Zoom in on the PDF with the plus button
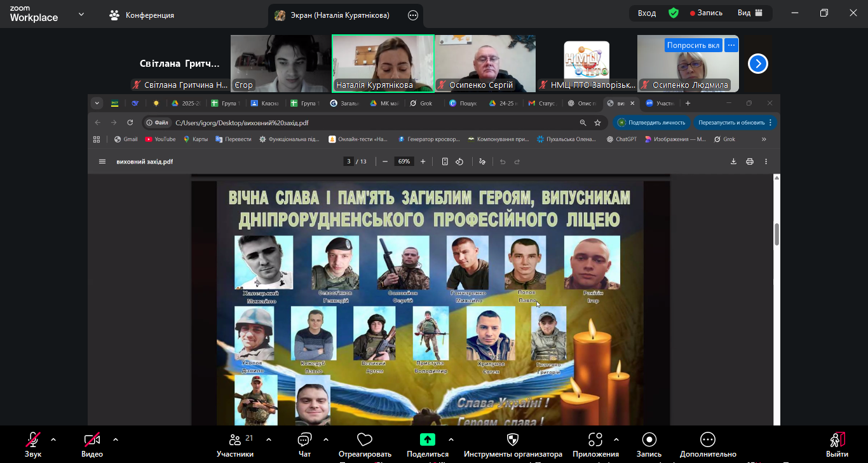Image resolution: width=868 pixels, height=463 pixels. click(x=423, y=162)
